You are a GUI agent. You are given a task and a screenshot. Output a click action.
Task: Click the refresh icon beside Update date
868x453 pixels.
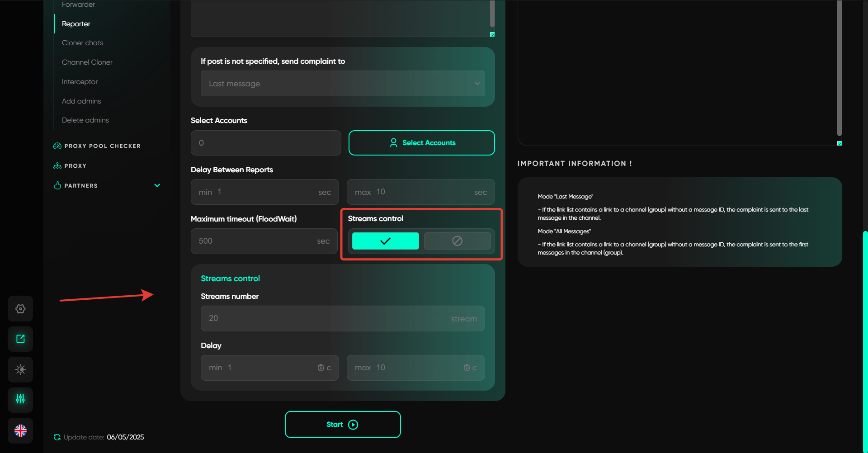tap(57, 437)
